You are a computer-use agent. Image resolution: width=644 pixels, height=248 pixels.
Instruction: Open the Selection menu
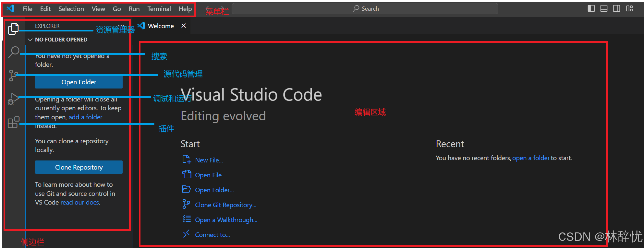(71, 9)
